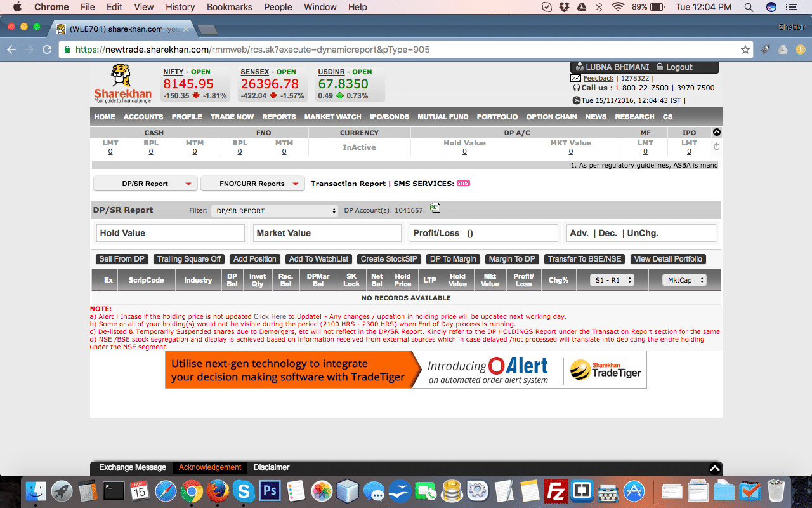
Task: Open Photoshop from the dock
Action: (x=270, y=491)
